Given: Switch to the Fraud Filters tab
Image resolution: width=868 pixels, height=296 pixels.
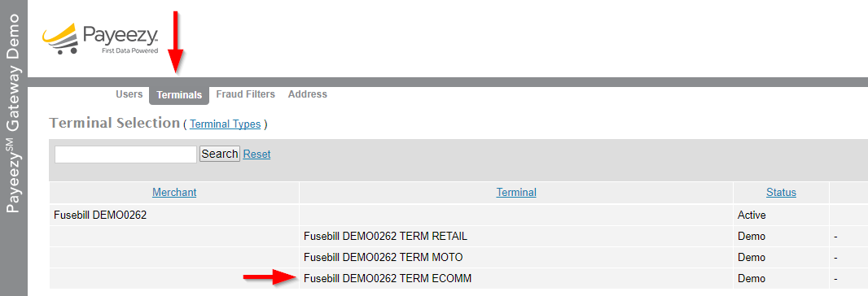Looking at the screenshot, I should [x=245, y=94].
